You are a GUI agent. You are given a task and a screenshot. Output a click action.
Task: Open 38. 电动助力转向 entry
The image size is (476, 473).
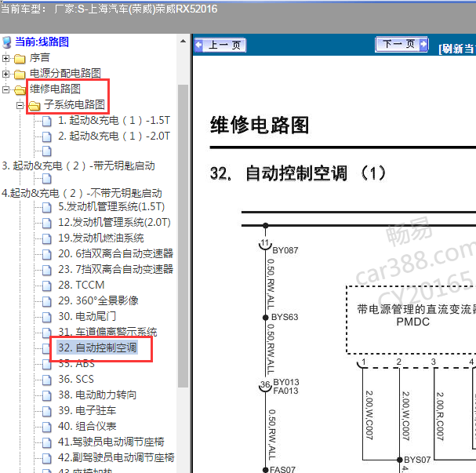(x=97, y=395)
